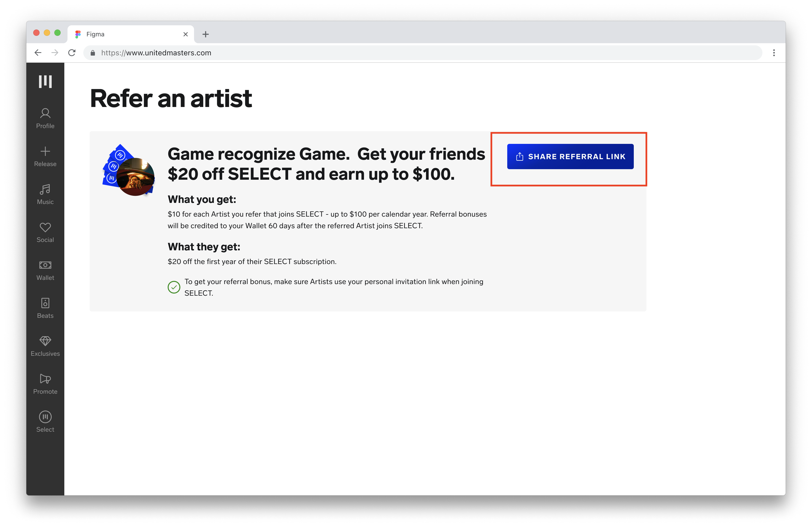
Task: Open a new browser tab
Action: (205, 34)
